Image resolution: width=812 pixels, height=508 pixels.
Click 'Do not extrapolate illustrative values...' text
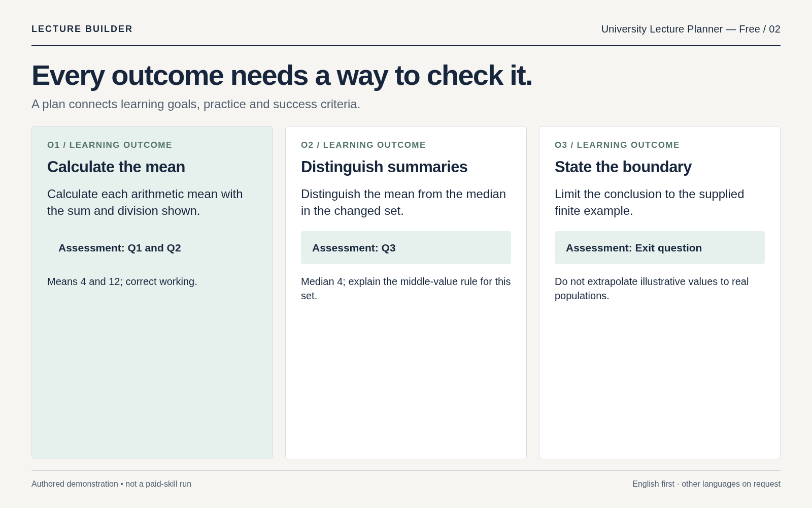652,289
